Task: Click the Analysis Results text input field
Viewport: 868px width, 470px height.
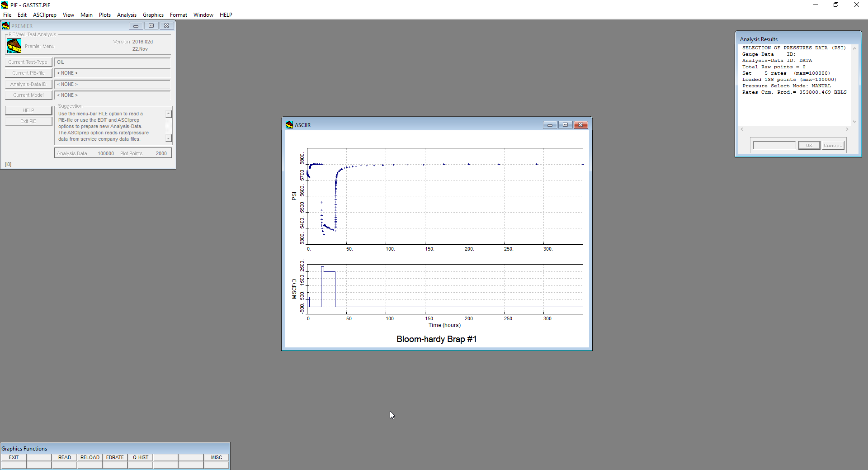Action: pyautogui.click(x=774, y=145)
